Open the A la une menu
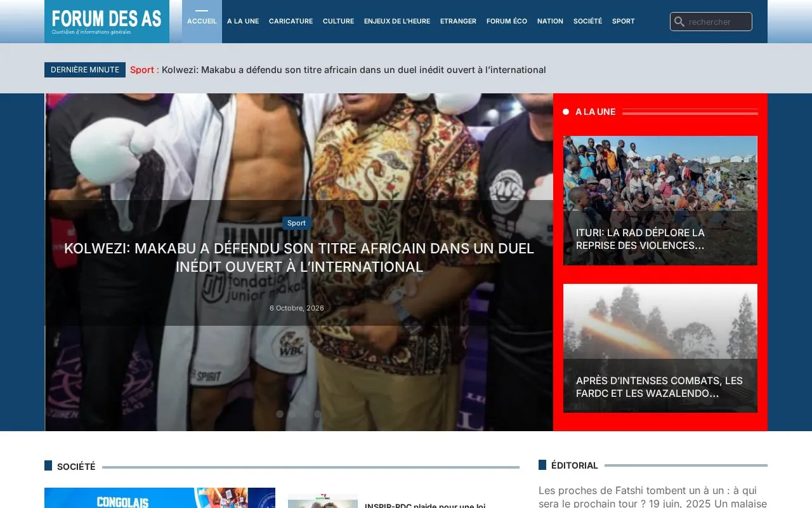The width and height of the screenshot is (812, 508). [243, 22]
